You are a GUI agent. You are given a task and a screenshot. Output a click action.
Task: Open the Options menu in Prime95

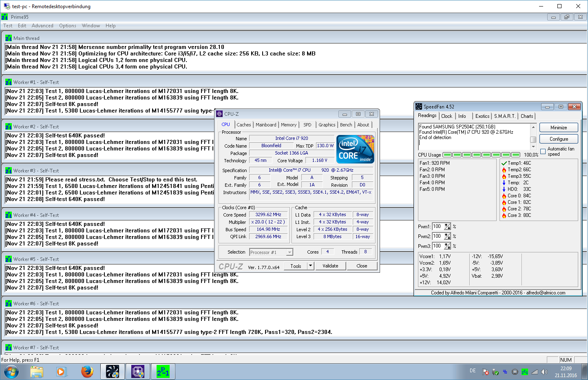coord(68,26)
